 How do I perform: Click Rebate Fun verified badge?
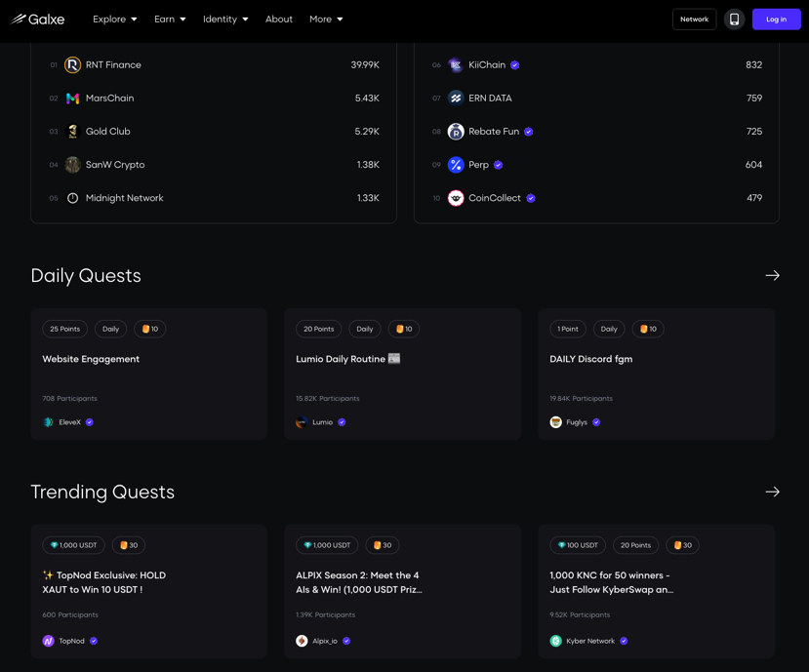pyautogui.click(x=528, y=132)
